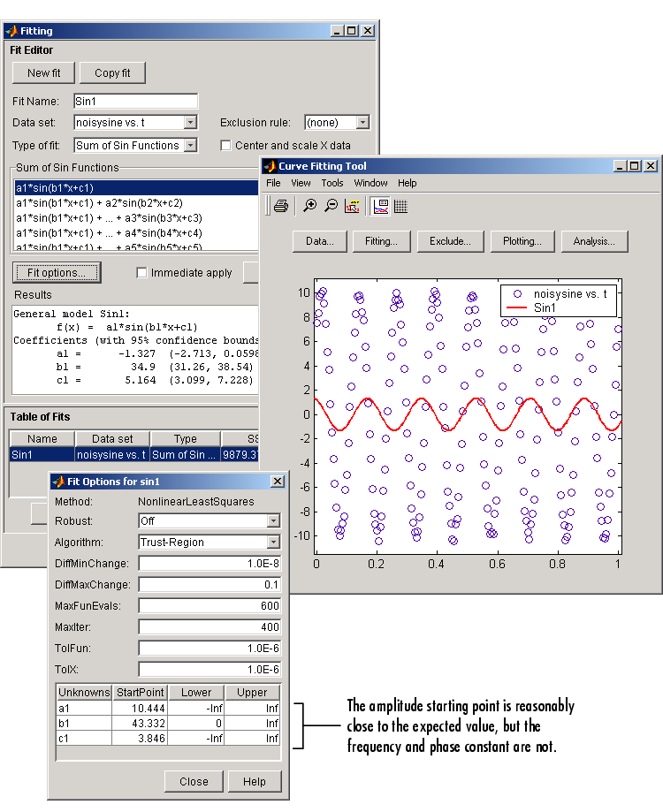Select the two-term a2*sin(b2*x+c2) equation

136,203
